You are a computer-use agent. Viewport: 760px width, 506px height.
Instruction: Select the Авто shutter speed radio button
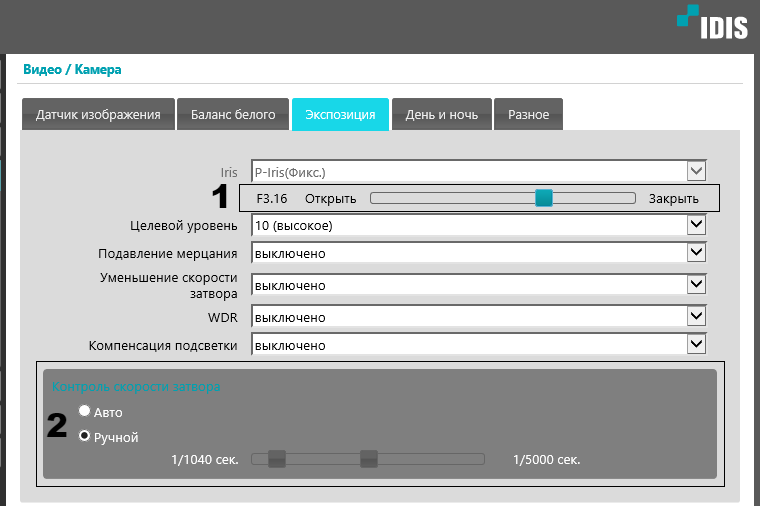[x=85, y=411]
